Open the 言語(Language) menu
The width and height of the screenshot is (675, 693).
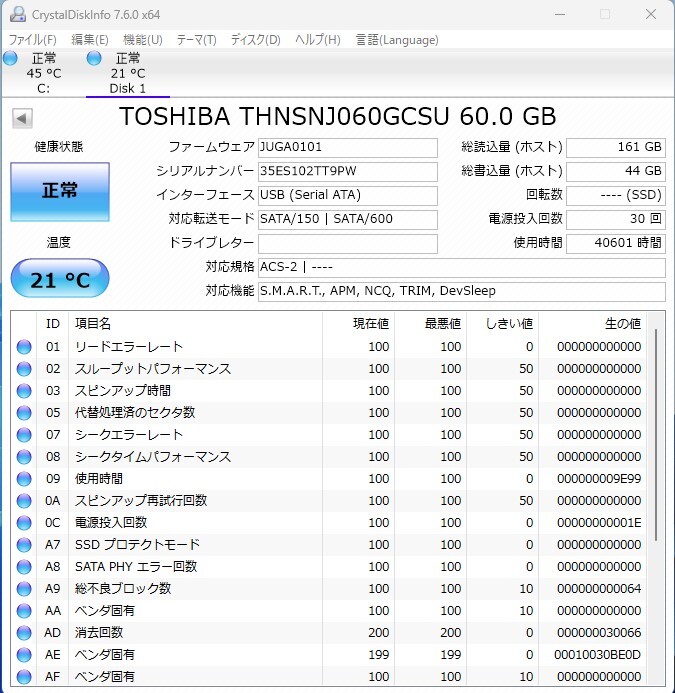click(397, 40)
